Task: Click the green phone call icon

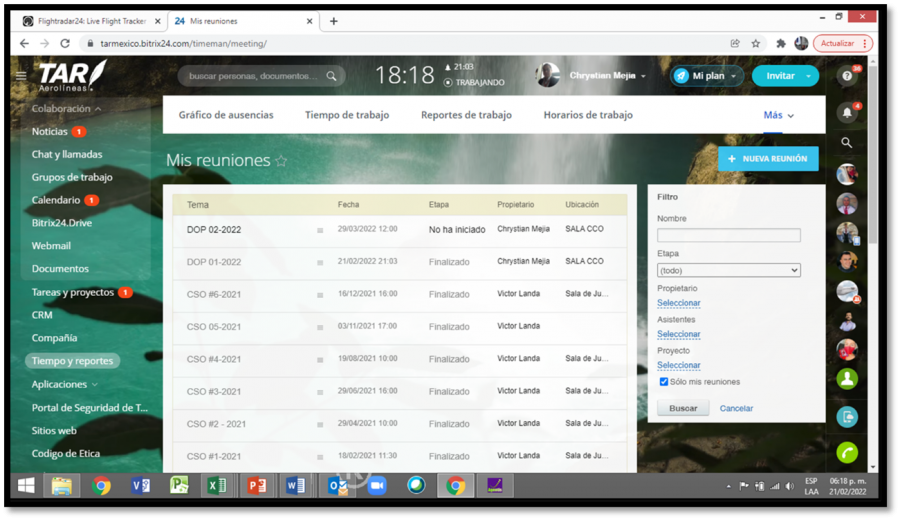Action: pos(847,452)
